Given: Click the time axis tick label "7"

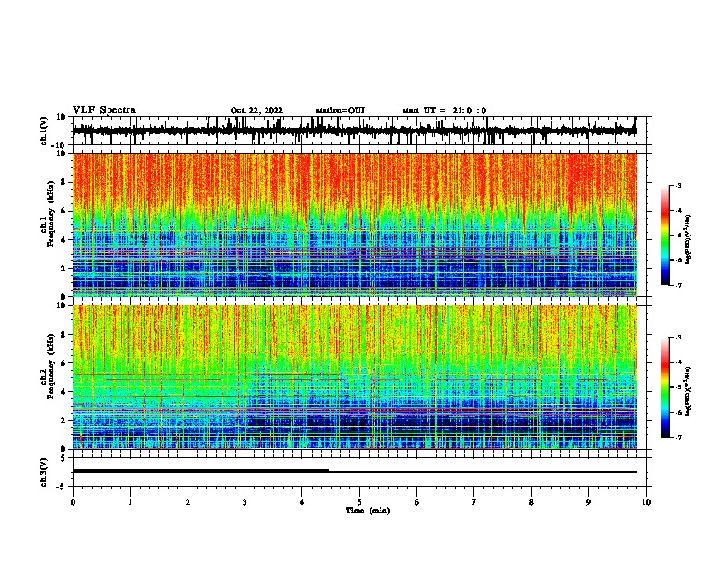Looking at the screenshot, I should [474, 502].
